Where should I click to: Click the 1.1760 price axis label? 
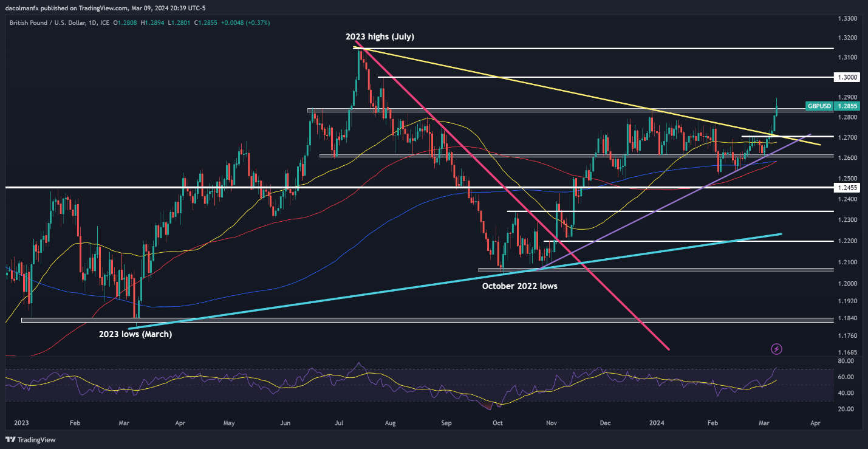coord(847,335)
